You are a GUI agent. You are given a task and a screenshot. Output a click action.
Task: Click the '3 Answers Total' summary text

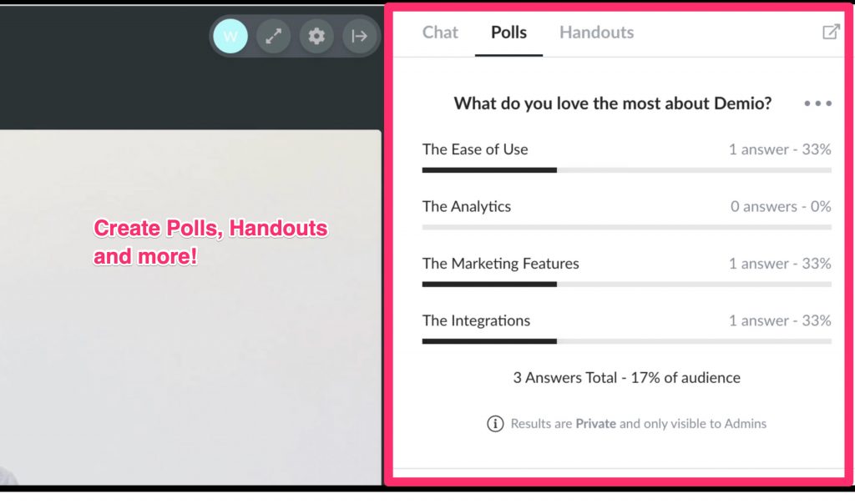pos(626,378)
